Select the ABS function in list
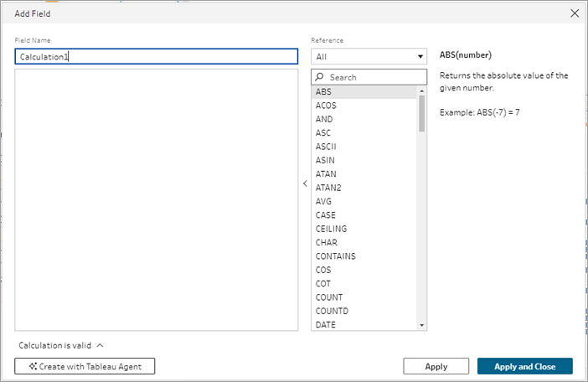This screenshot has width=588, height=382. 324,92
